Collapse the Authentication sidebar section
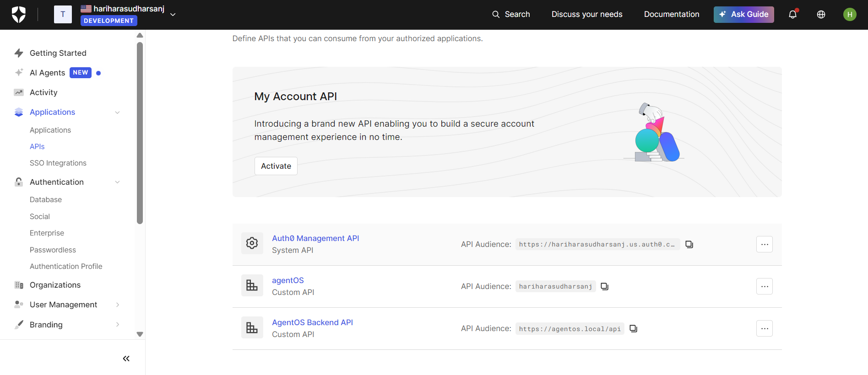Image resolution: width=868 pixels, height=375 pixels. point(117,182)
